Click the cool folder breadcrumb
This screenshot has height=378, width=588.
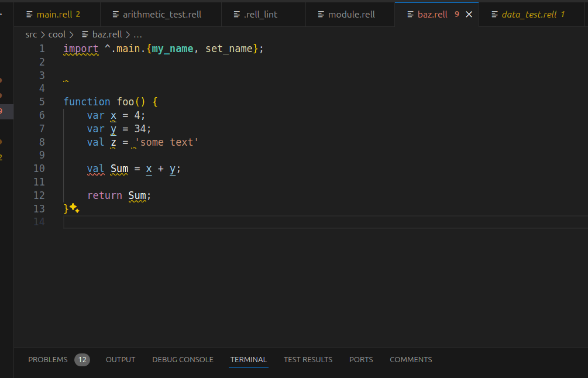[57, 35]
